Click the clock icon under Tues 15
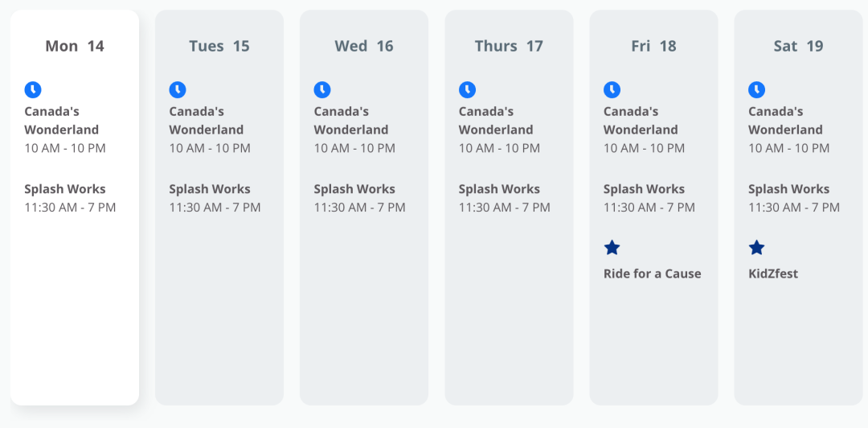868x428 pixels. click(178, 90)
